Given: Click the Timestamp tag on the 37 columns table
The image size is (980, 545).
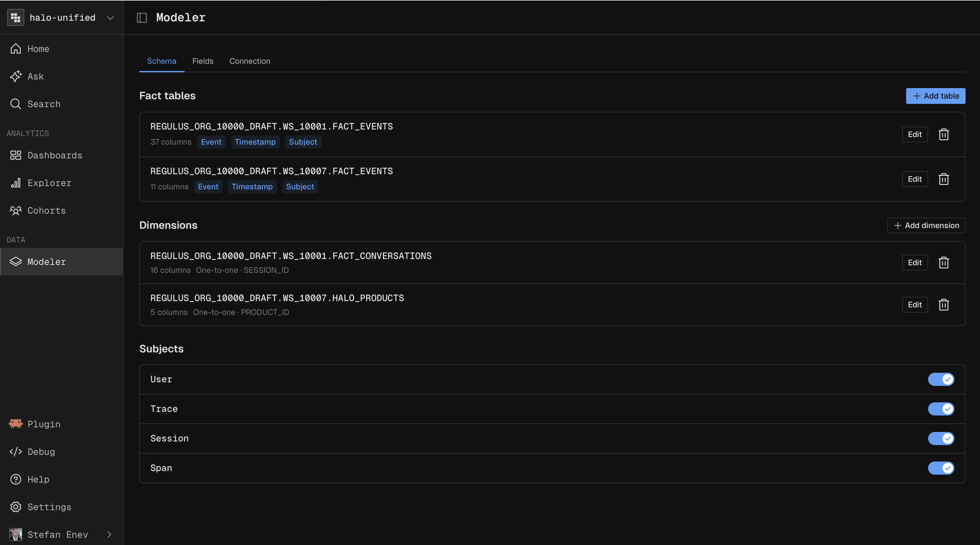Looking at the screenshot, I should pyautogui.click(x=255, y=142).
